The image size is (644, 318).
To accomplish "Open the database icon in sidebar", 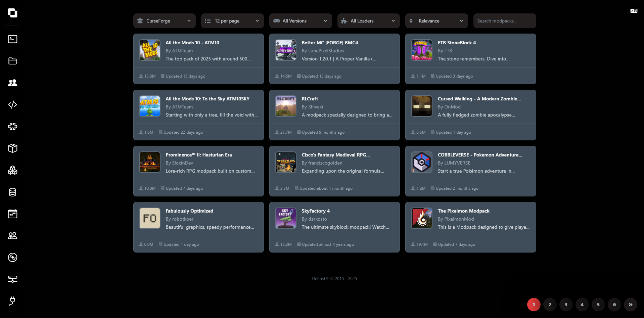I will coord(12,192).
